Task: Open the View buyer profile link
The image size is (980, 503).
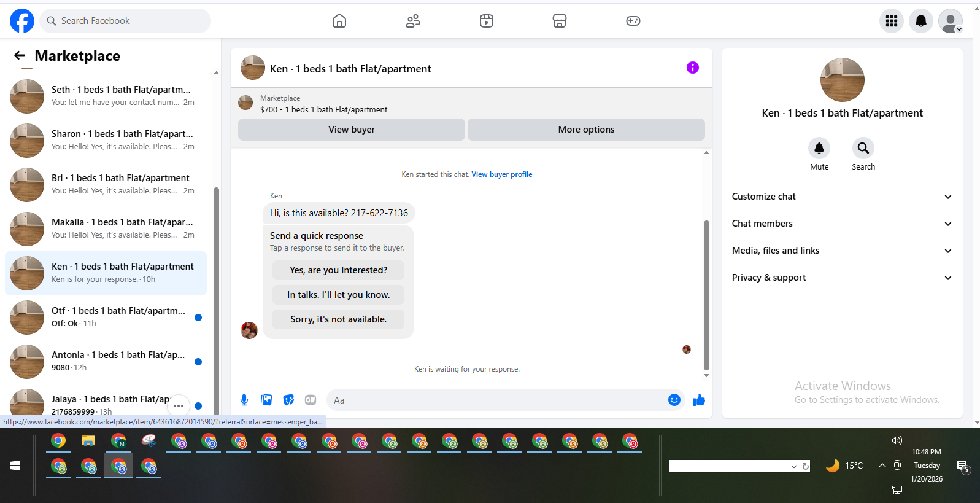Action: pyautogui.click(x=501, y=174)
